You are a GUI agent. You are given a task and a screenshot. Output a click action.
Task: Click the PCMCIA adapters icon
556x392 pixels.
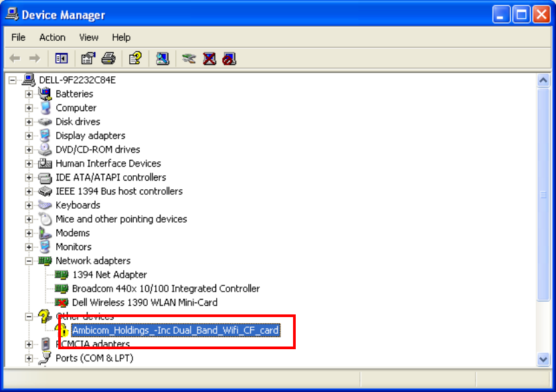[x=45, y=344]
